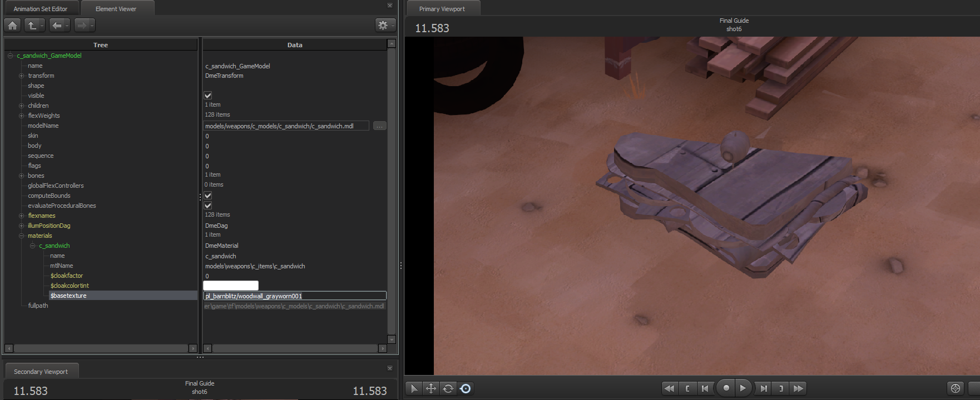Select the skin tree row

click(x=33, y=136)
